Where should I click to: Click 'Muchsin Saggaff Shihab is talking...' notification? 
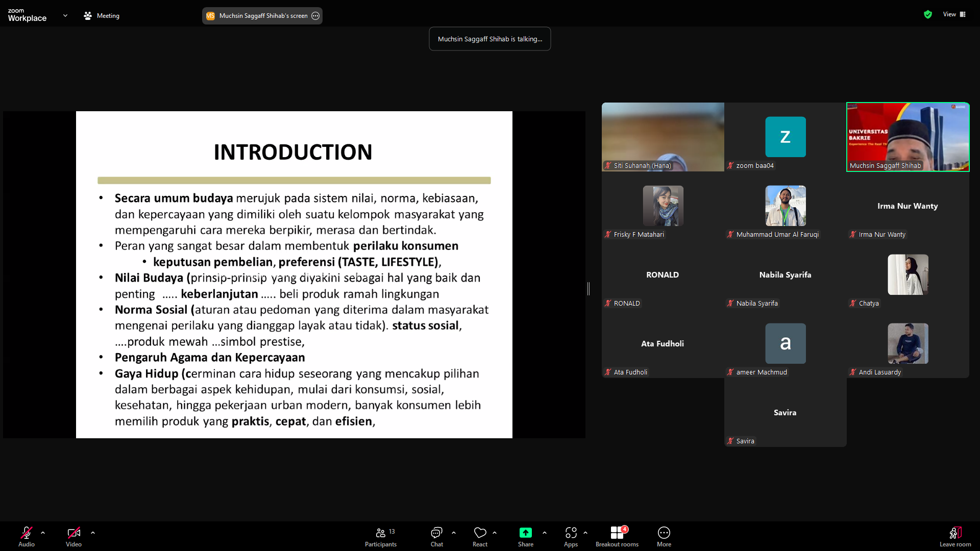tap(490, 39)
